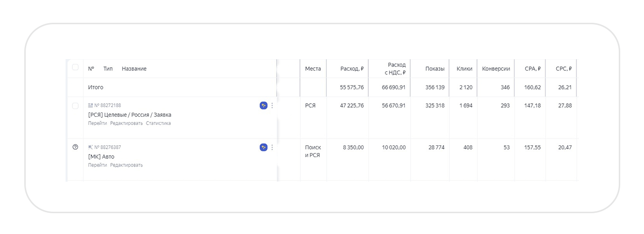The width and height of the screenshot is (644, 234).
Task: Sort by the Показы column header
Action: [x=434, y=69]
